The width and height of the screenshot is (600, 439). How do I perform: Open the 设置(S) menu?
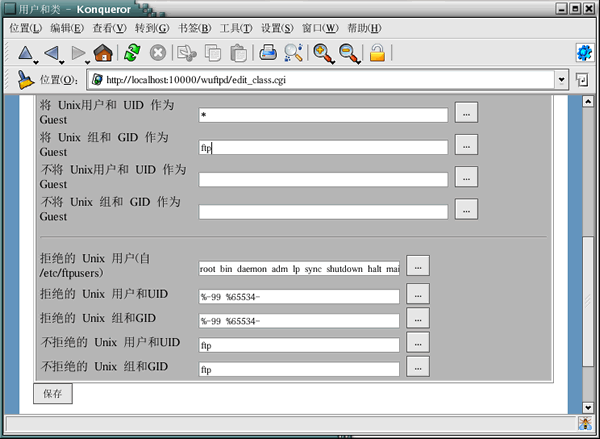tap(277, 28)
